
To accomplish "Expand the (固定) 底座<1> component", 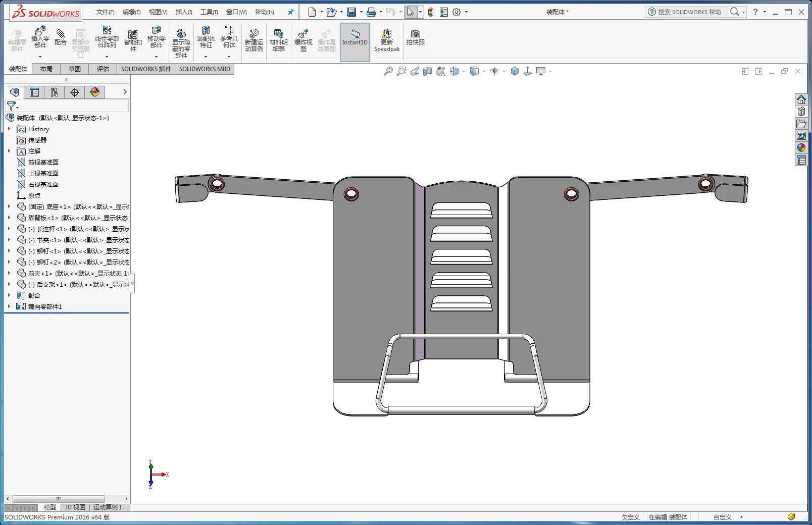I will [9, 207].
